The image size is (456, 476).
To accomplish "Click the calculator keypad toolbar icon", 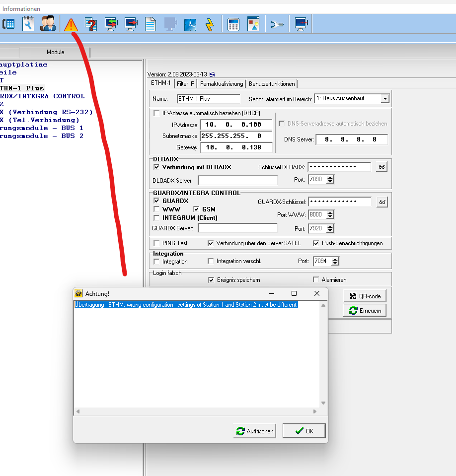I will point(233,24).
